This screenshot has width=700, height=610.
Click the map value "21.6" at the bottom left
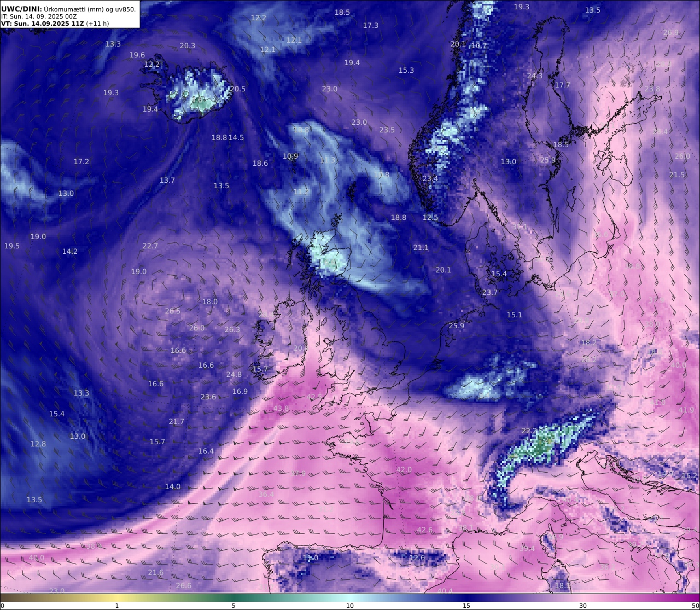pos(156,573)
